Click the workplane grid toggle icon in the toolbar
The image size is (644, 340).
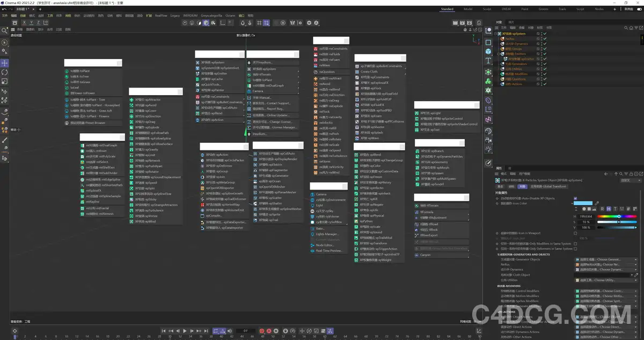tap(260, 23)
